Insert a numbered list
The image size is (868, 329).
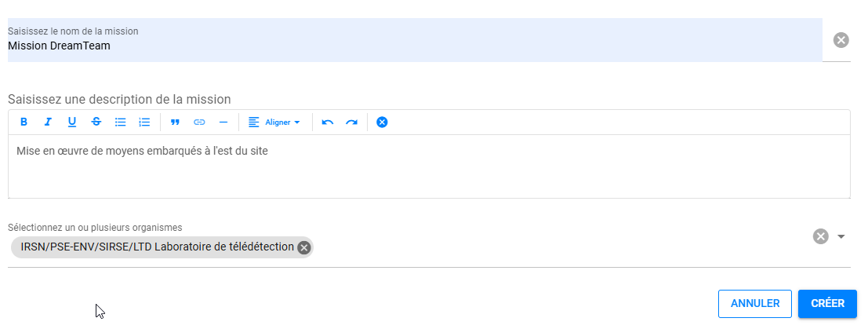(x=144, y=122)
